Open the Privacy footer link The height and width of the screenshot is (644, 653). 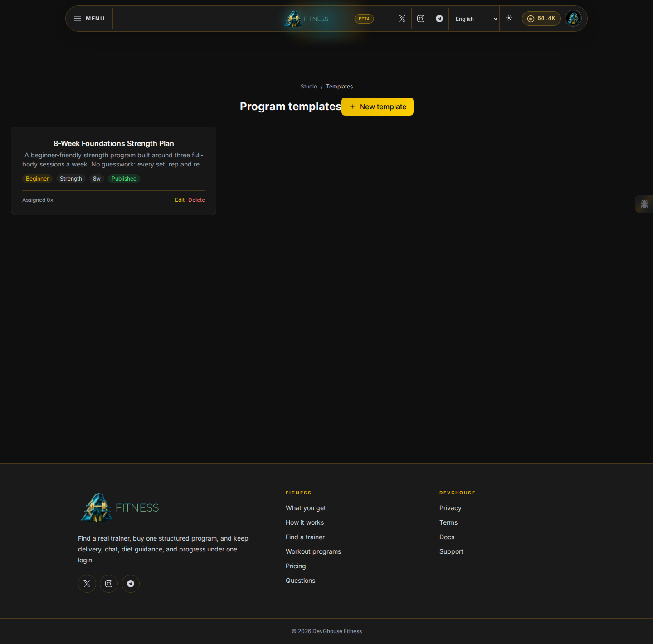[450, 508]
